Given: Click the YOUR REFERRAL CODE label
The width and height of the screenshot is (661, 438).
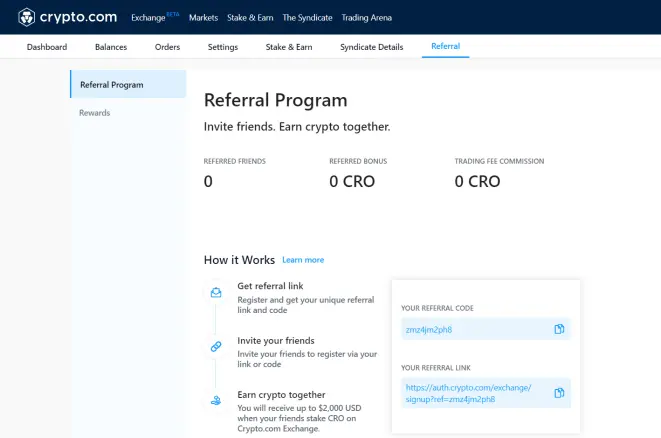Looking at the screenshot, I should pyautogui.click(x=437, y=308).
